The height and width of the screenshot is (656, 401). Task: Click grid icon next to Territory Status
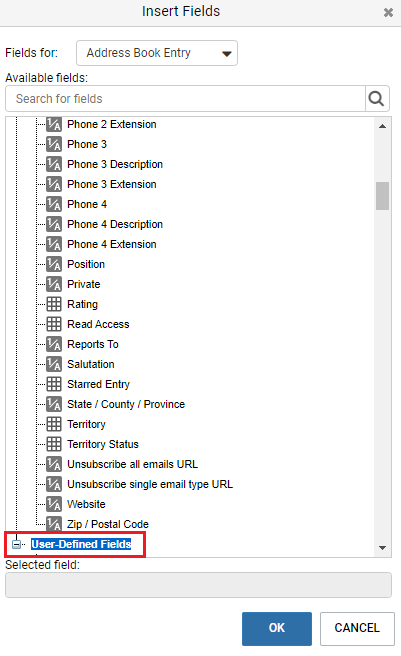coord(54,444)
